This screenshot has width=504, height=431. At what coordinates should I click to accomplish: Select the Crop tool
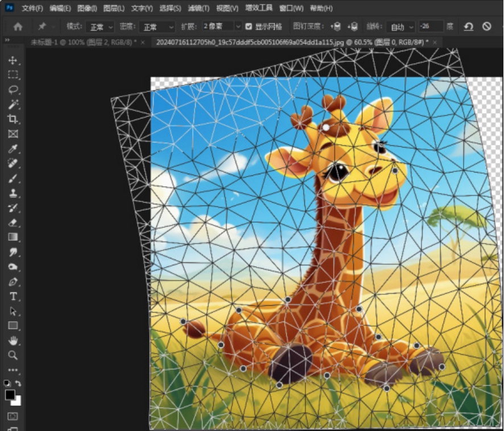pyautogui.click(x=13, y=120)
